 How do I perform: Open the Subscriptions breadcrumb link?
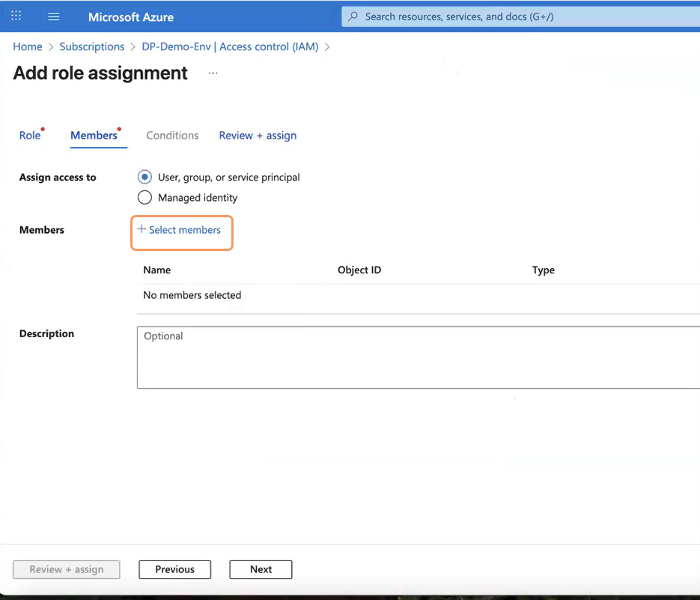click(x=92, y=46)
